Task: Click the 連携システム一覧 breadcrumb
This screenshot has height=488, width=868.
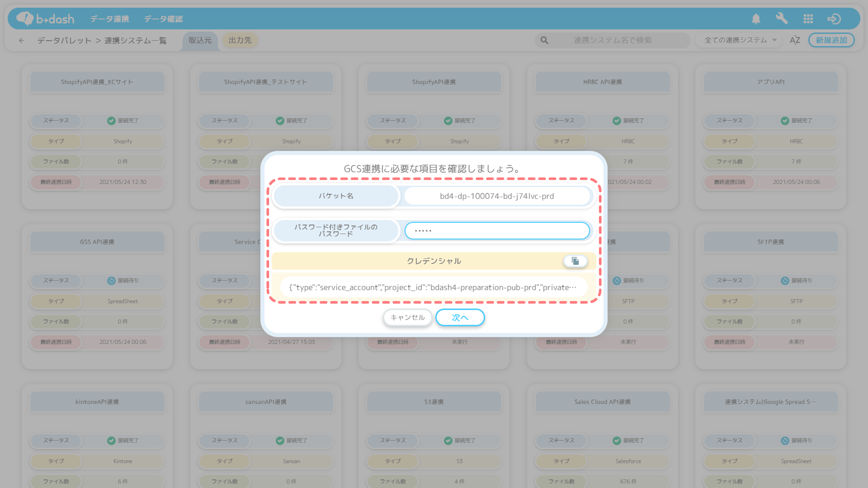Action: point(135,40)
